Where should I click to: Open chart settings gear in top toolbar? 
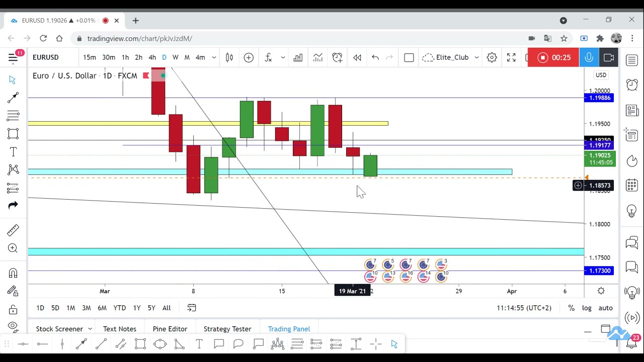(492, 57)
